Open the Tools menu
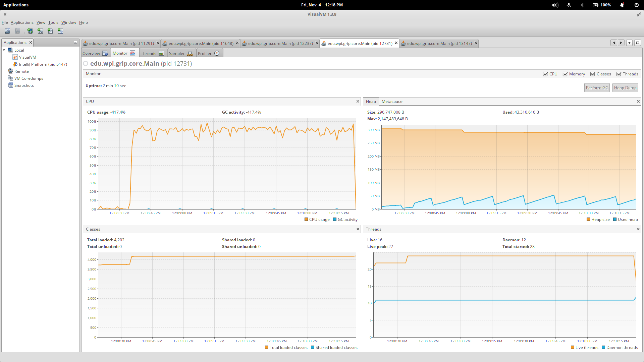Screen dimensions: 644x362 click(x=53, y=22)
